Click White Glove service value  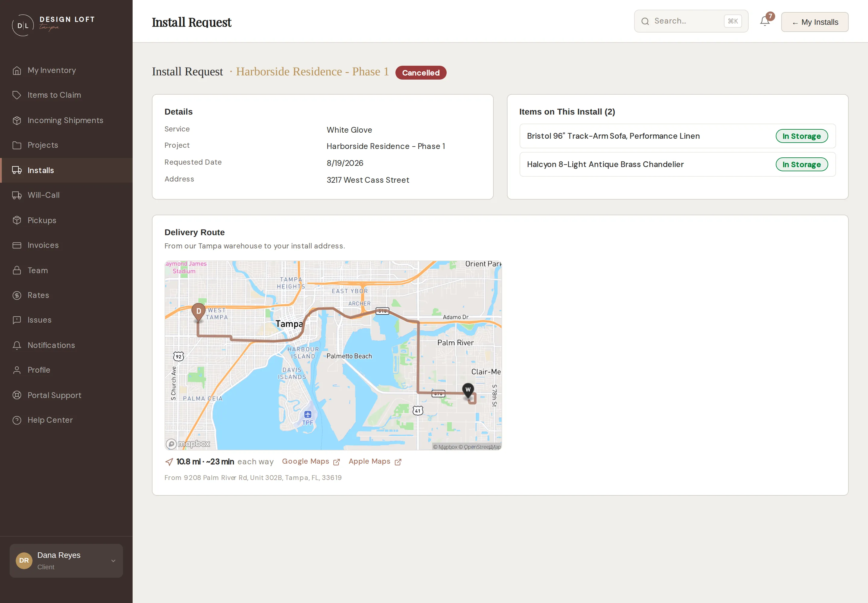coord(349,130)
